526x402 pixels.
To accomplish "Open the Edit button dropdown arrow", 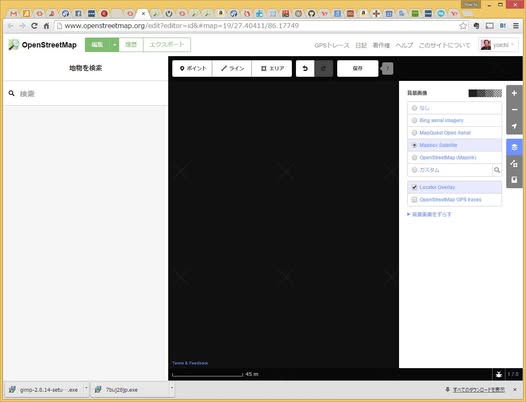I will coord(114,45).
